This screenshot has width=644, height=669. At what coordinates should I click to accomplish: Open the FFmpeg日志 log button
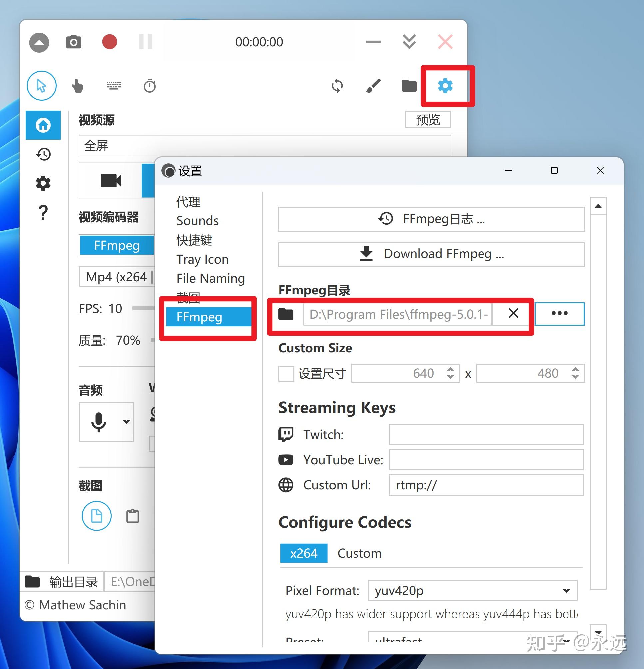431,219
